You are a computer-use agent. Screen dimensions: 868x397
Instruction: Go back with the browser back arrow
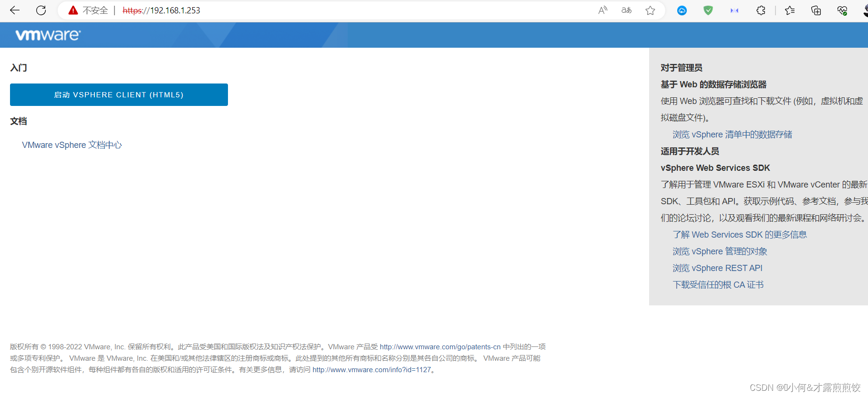point(15,10)
